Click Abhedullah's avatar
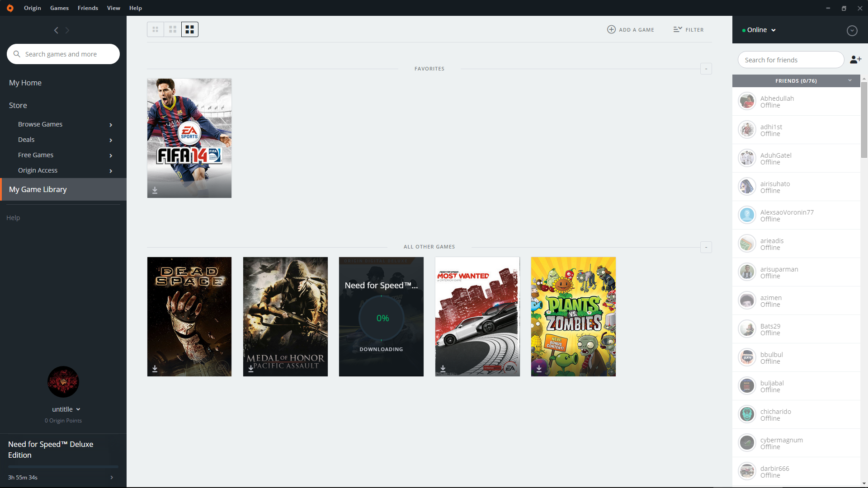Viewport: 868px width, 488px height. tap(747, 101)
